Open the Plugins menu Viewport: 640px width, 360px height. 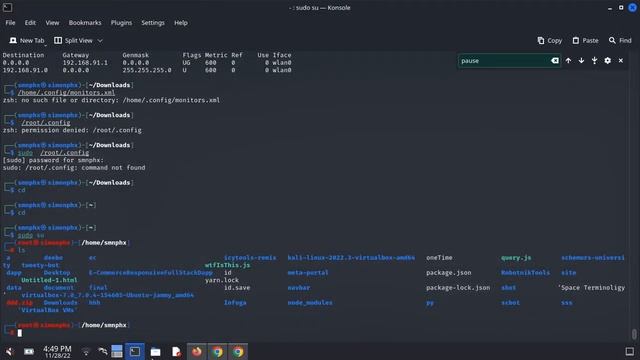tap(121, 23)
